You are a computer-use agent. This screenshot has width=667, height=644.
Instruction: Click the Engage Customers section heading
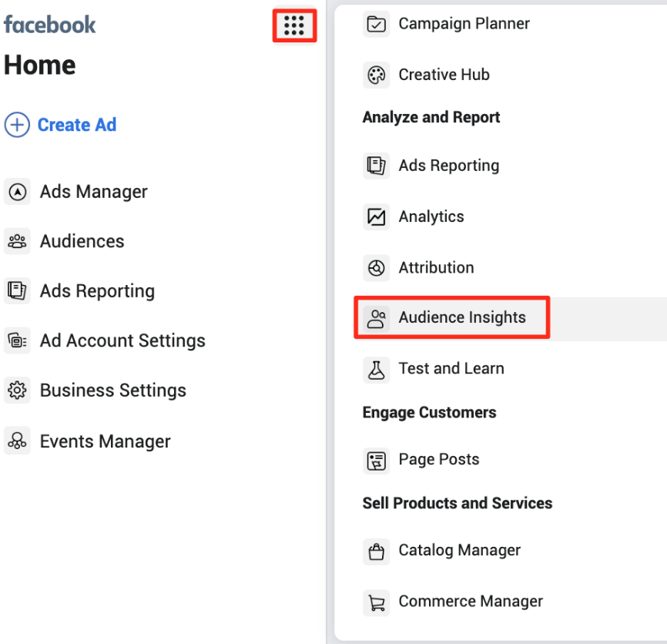coord(429,413)
